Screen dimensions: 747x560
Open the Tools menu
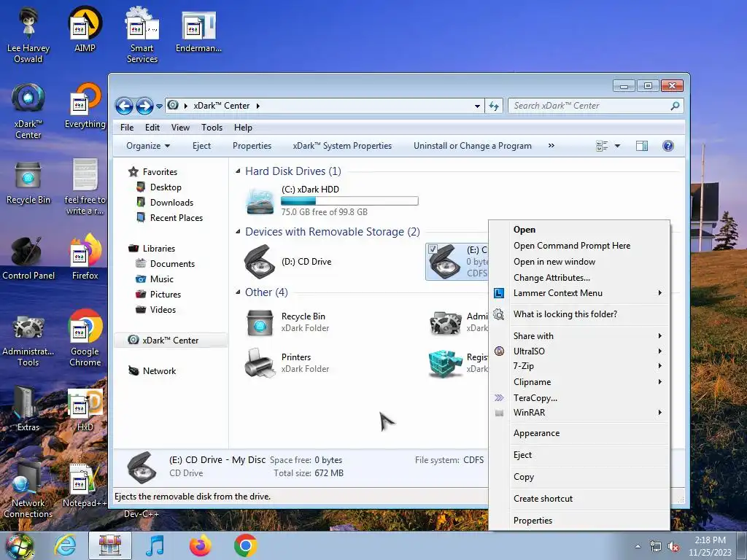(x=212, y=128)
